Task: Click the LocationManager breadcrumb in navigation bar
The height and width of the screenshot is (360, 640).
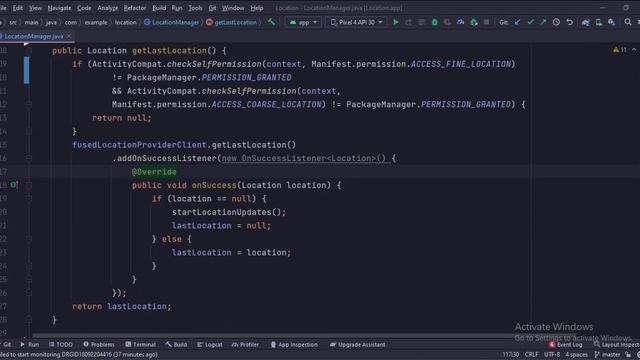Action: tap(171, 22)
